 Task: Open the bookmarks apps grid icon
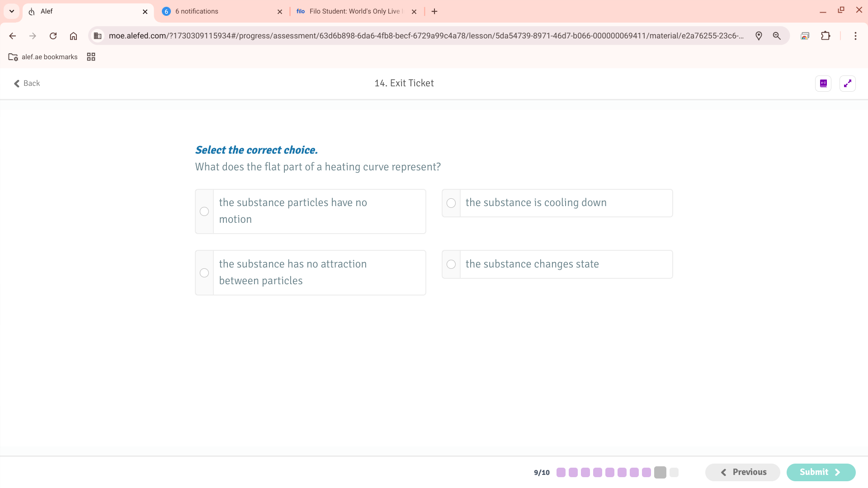tap(91, 57)
